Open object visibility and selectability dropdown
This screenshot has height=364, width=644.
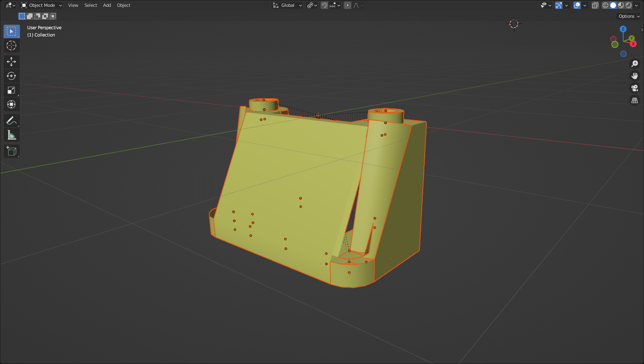pyautogui.click(x=546, y=5)
